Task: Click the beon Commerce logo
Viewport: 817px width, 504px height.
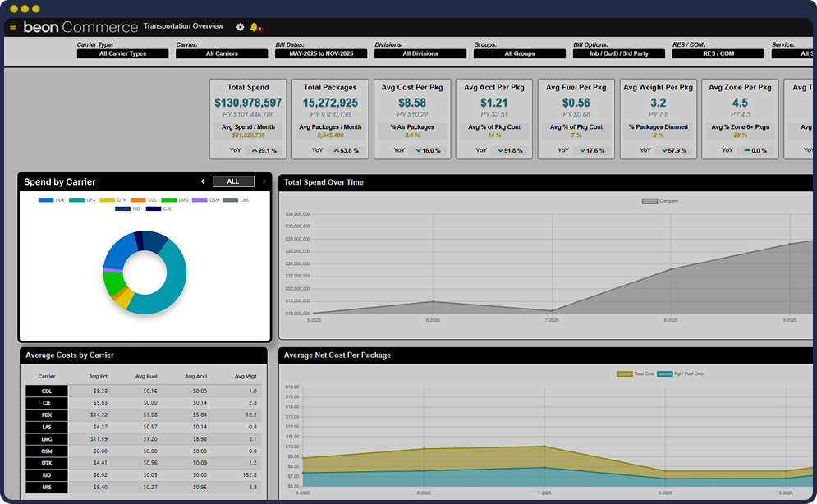Action: [80, 27]
